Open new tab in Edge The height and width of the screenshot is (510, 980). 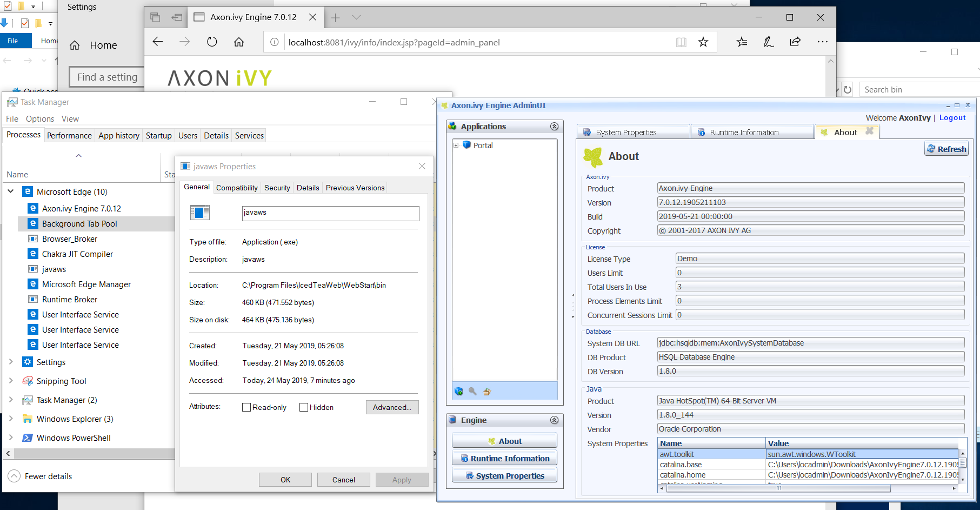pyautogui.click(x=335, y=17)
